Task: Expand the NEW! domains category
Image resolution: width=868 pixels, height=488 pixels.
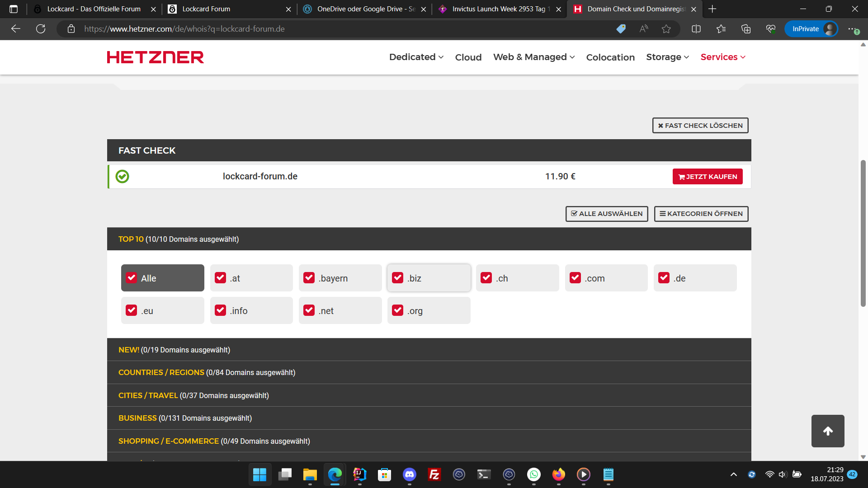Action: pyautogui.click(x=429, y=350)
